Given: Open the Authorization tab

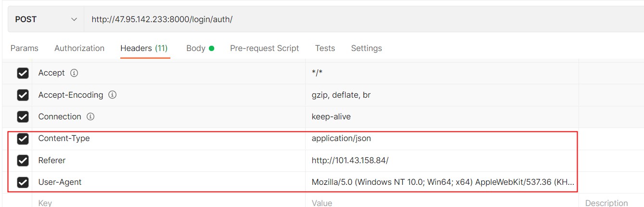Looking at the screenshot, I should coord(79,48).
